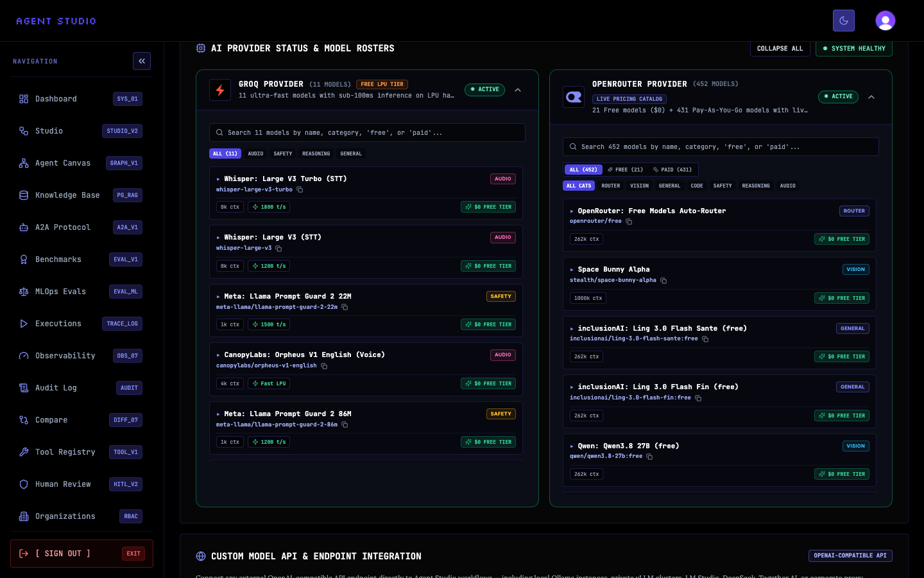Click the Executions play icon
The height and width of the screenshot is (578, 924).
click(24, 324)
